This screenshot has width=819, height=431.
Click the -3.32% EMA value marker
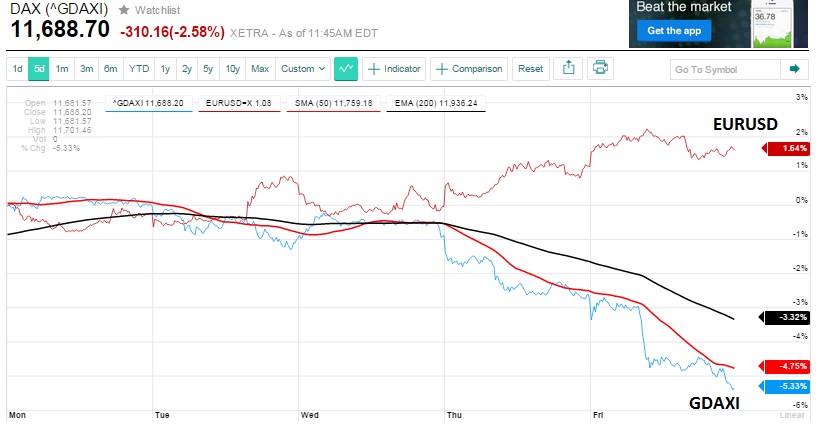coord(785,317)
